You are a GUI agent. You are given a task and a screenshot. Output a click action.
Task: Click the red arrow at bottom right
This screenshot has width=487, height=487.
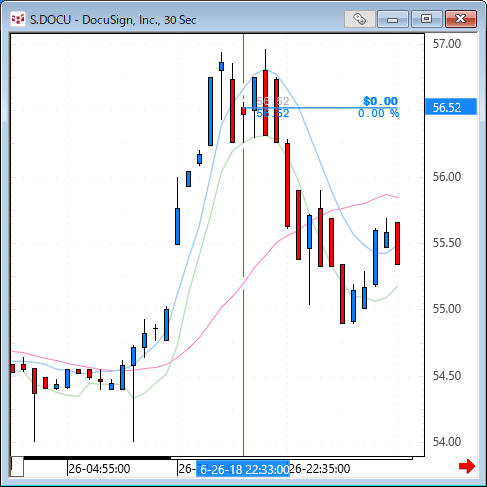pos(467,466)
